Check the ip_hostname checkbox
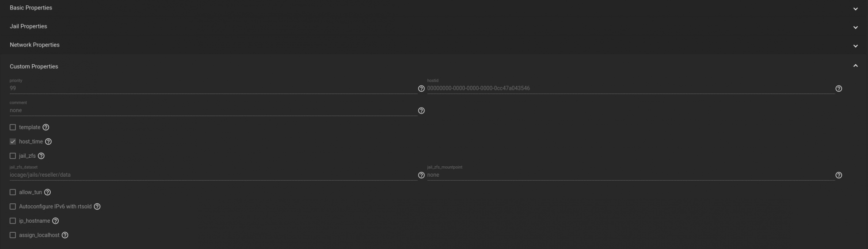The image size is (868, 249). 13,221
